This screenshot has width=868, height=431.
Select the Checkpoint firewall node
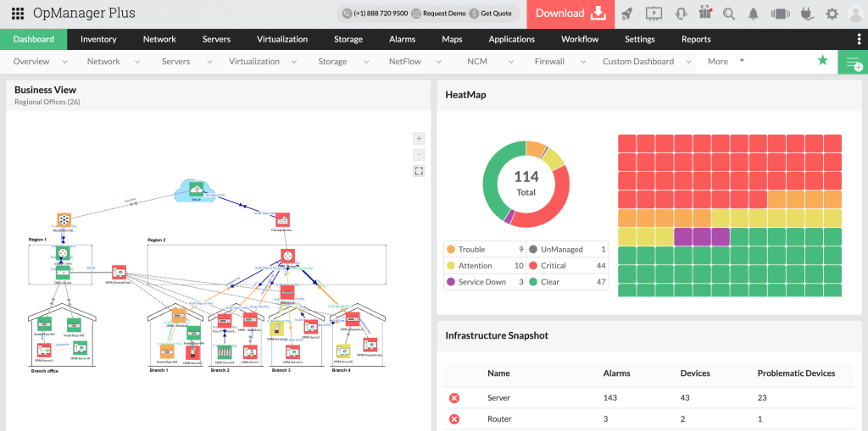click(x=283, y=219)
